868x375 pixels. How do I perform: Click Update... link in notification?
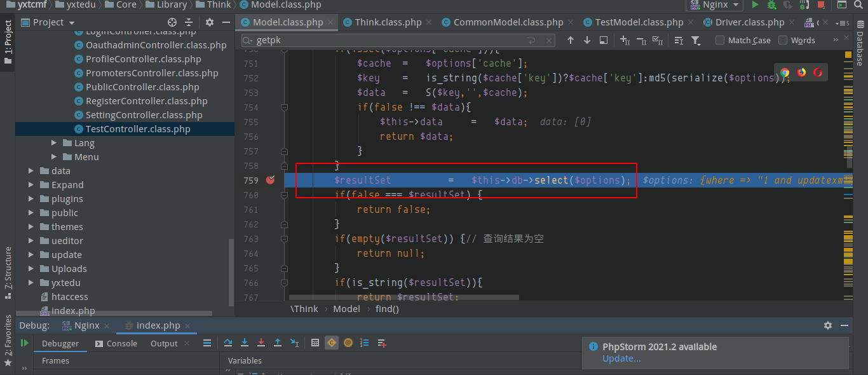621,358
